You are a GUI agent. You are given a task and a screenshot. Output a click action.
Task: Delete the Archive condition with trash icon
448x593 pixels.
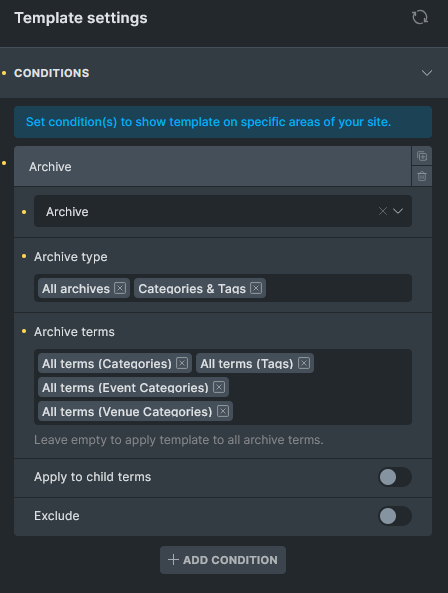coord(422,176)
